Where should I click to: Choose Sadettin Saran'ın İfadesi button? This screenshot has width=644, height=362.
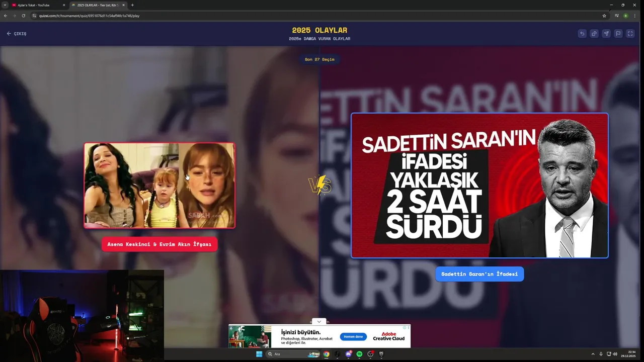[479, 274]
